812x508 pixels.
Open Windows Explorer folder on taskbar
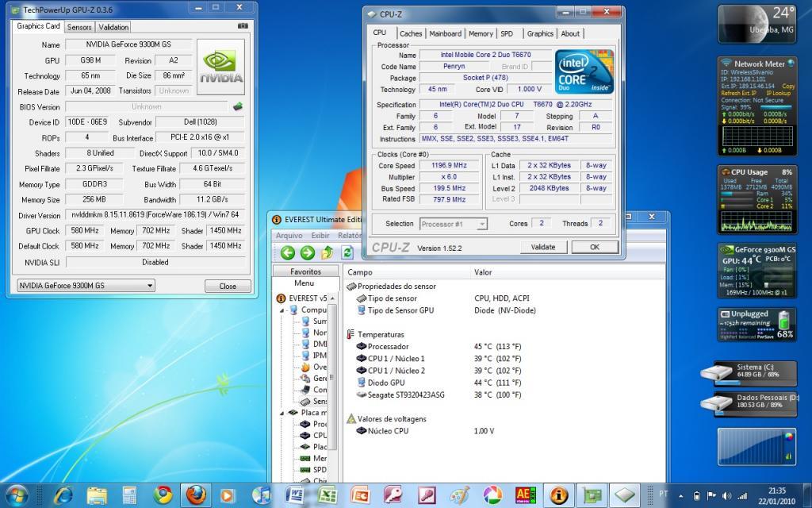pos(96,495)
